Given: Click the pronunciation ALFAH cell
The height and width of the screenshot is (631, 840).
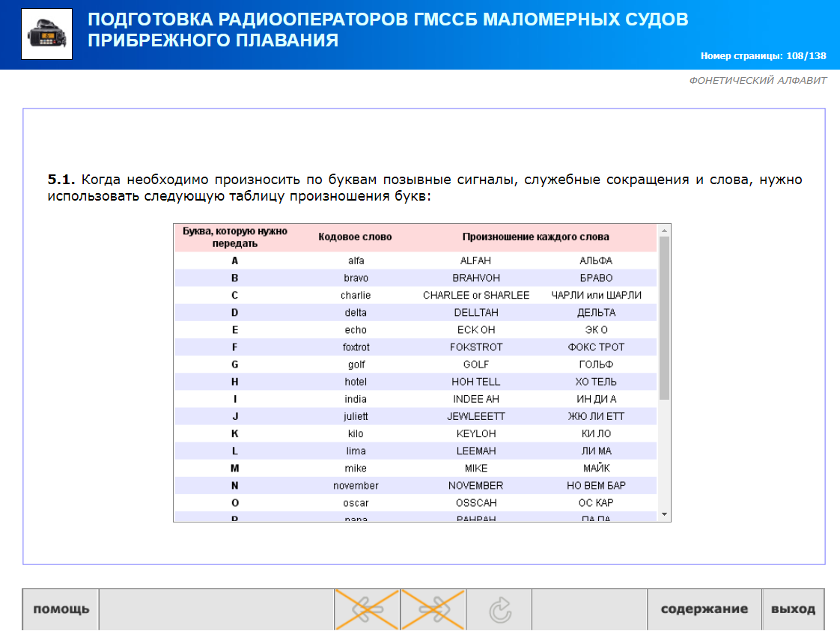Looking at the screenshot, I should [475, 261].
